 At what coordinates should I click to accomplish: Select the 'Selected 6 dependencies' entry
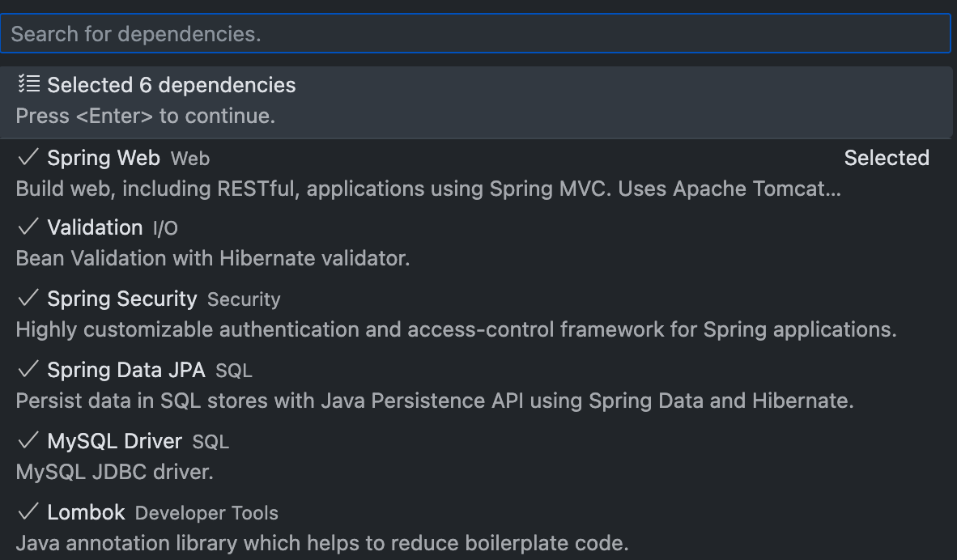coord(172,85)
